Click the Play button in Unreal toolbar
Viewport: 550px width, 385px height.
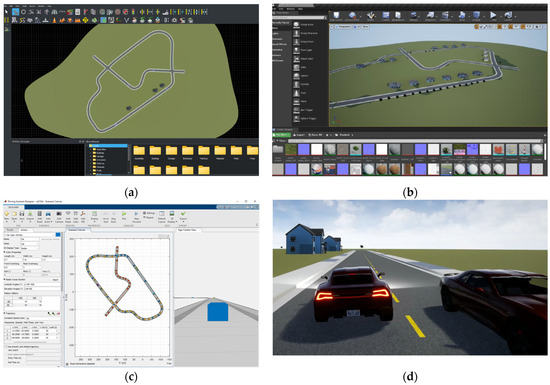pos(493,15)
